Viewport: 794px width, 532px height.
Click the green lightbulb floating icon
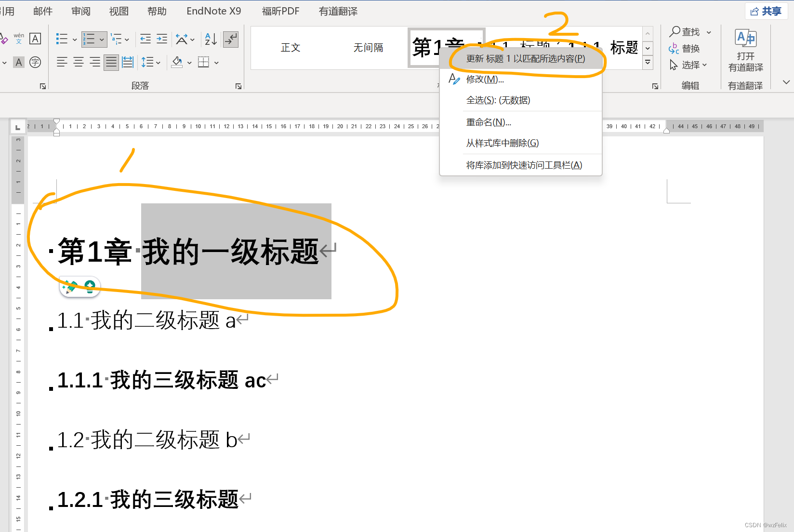[x=90, y=287]
